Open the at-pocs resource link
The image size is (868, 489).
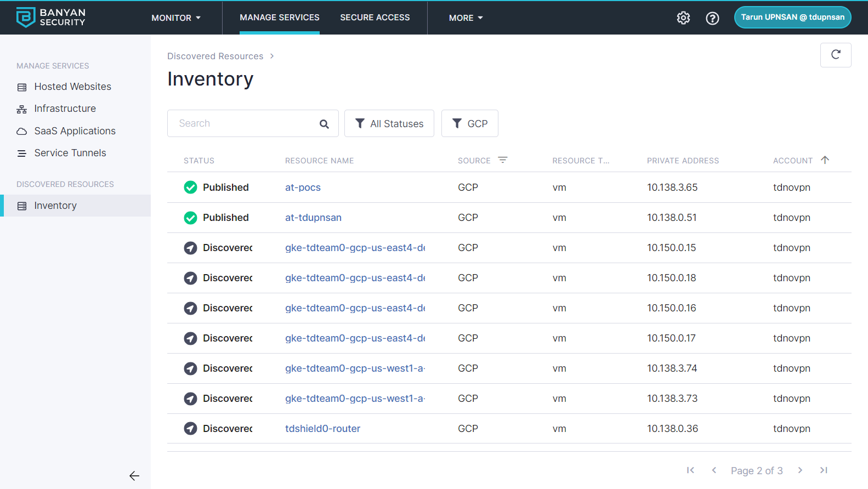[x=303, y=187]
